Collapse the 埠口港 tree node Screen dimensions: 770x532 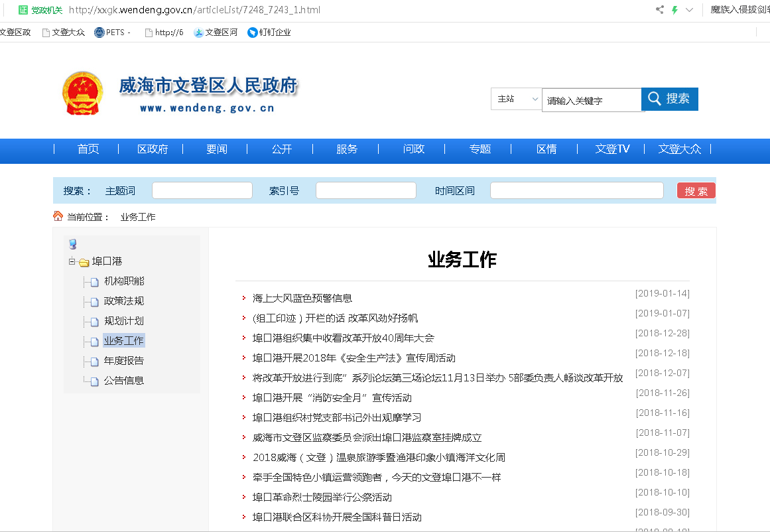click(x=72, y=261)
